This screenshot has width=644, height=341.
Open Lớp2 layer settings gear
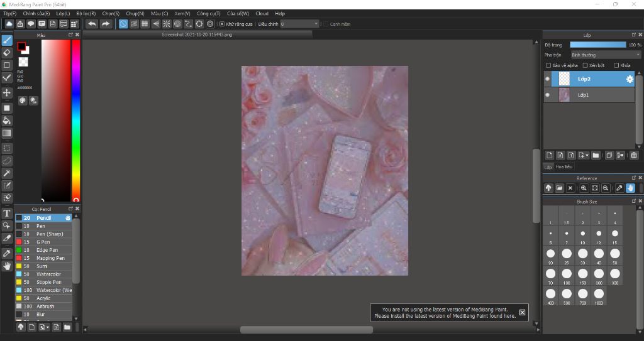(630, 79)
